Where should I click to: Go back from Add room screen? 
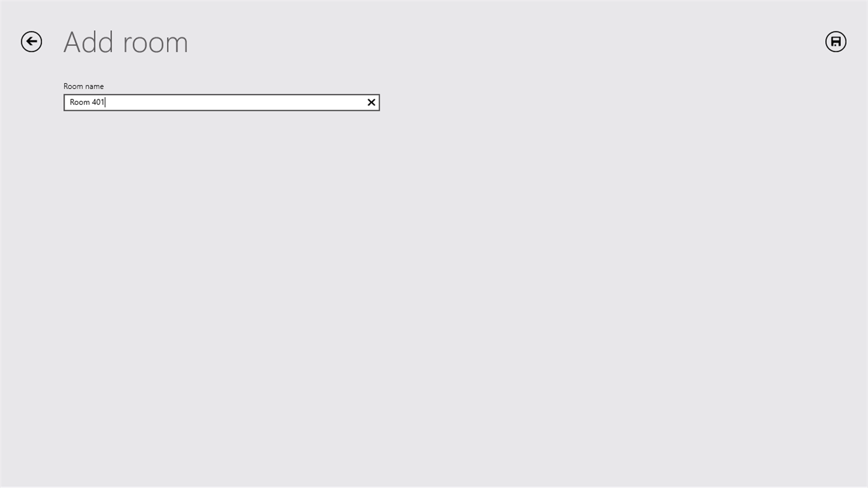31,42
